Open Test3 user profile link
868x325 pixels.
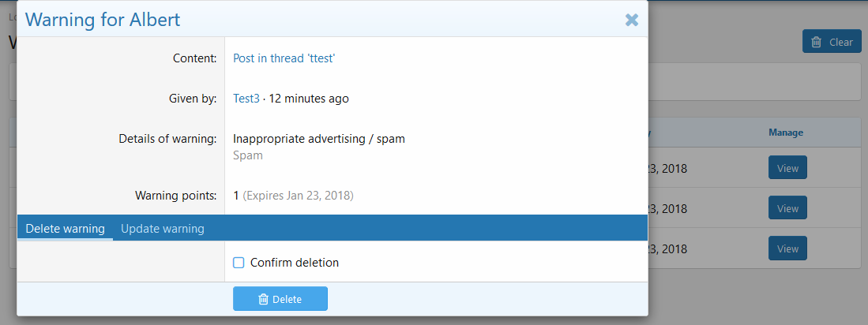[x=246, y=99]
